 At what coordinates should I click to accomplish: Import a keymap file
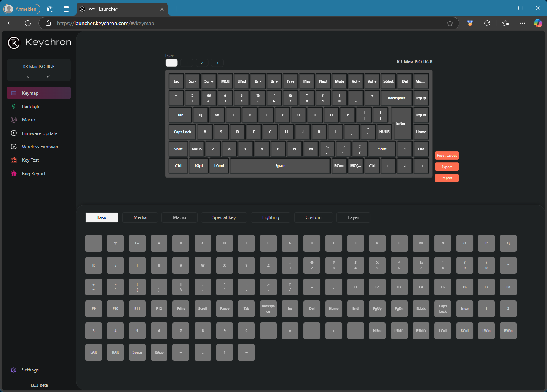pyautogui.click(x=447, y=178)
